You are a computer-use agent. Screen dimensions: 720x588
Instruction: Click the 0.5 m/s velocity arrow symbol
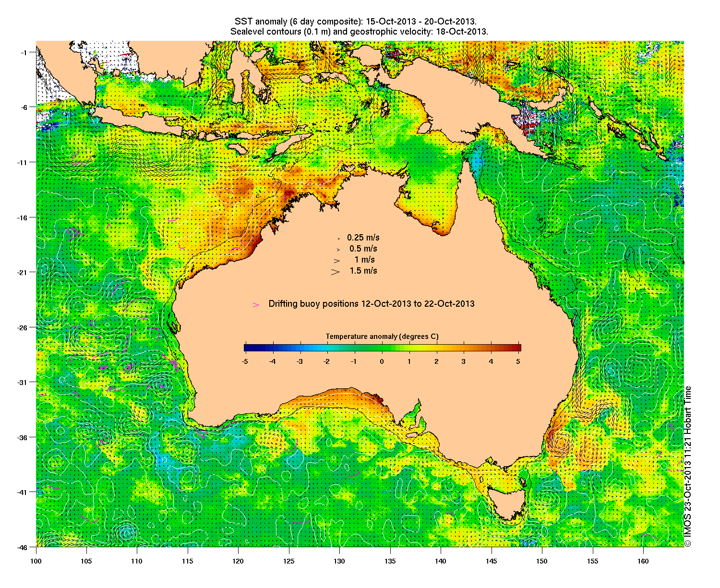(338, 249)
